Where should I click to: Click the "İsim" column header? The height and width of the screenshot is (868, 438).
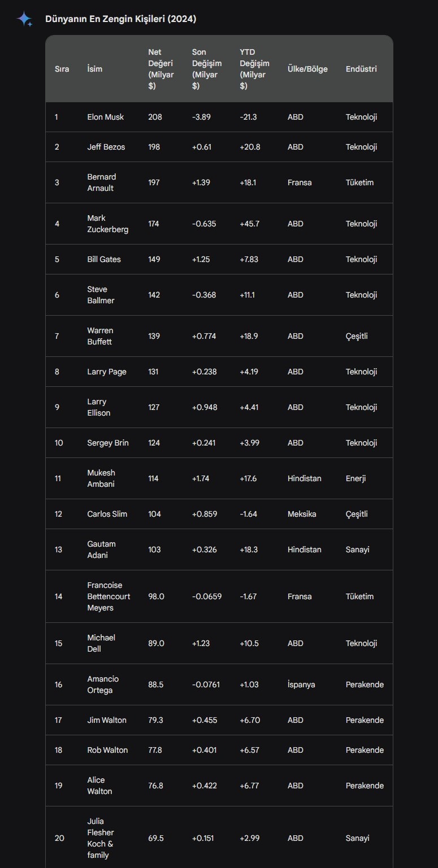(x=95, y=69)
